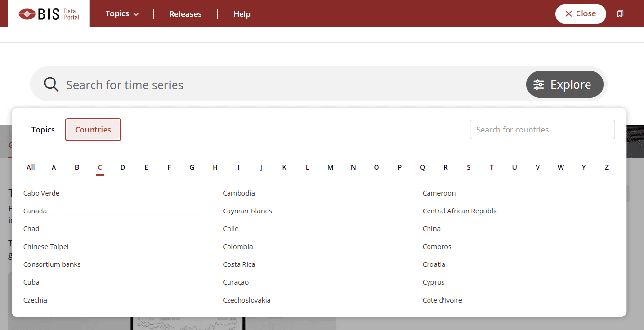Click the magnifying glass search icon
The width and height of the screenshot is (644, 330).
(51, 84)
